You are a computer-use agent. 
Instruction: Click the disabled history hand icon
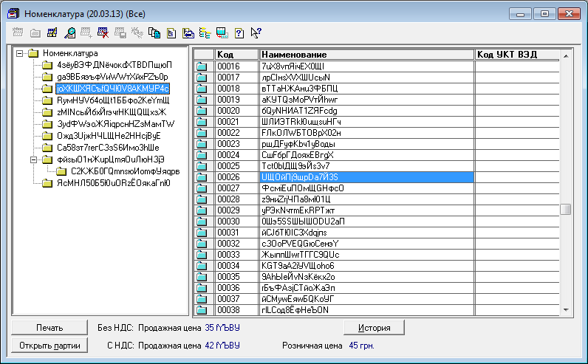(x=137, y=33)
